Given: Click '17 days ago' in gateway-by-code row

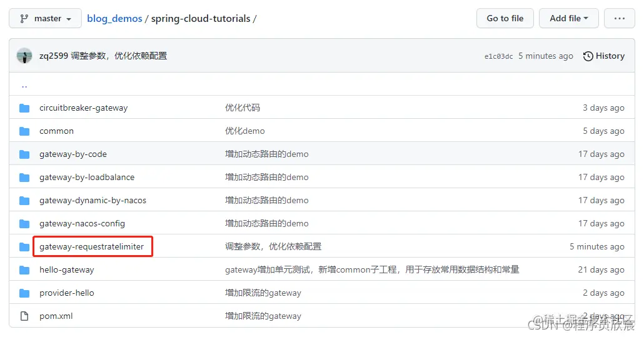Looking at the screenshot, I should click(601, 154).
